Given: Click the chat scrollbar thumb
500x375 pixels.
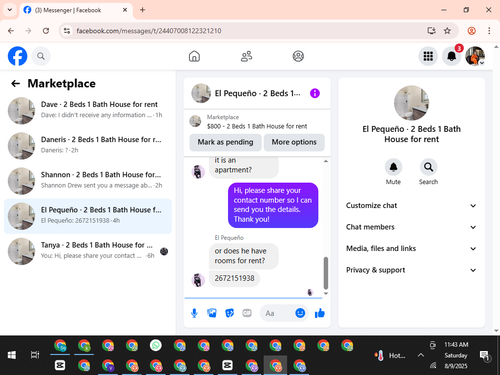Looking at the screenshot, I should click(326, 273).
